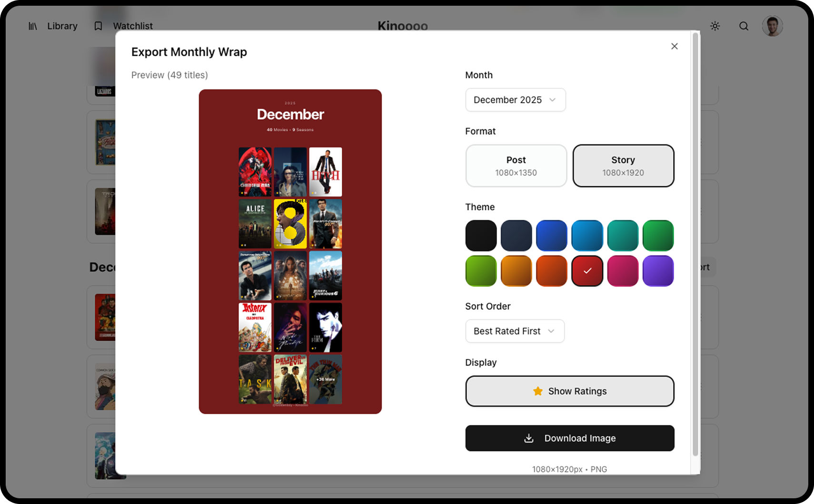This screenshot has height=504, width=814.
Task: Click the download arrow icon
Action: coord(529,438)
